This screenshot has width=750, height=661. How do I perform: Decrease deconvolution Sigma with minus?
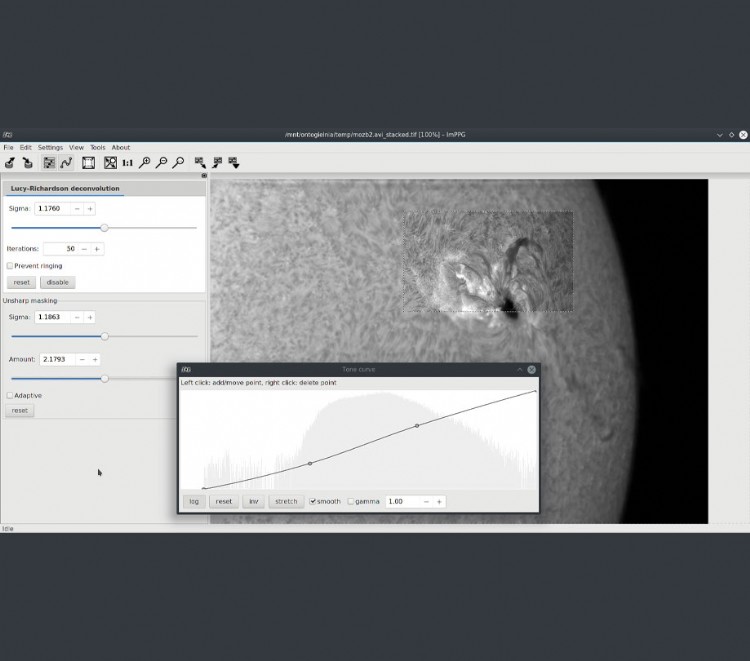point(77,209)
